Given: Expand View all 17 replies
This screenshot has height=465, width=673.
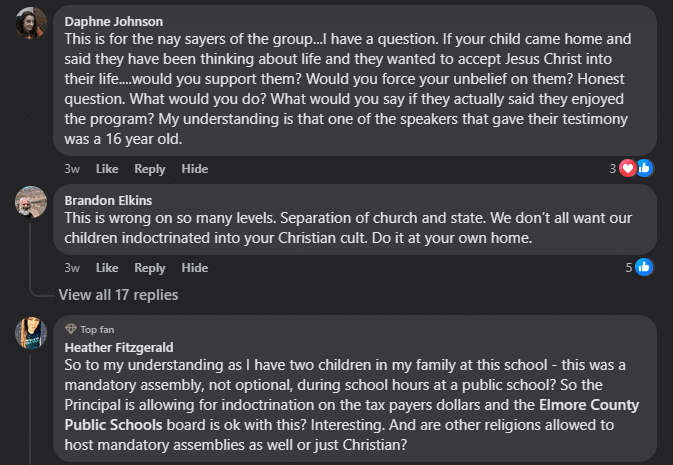Looking at the screenshot, I should pyautogui.click(x=118, y=295).
